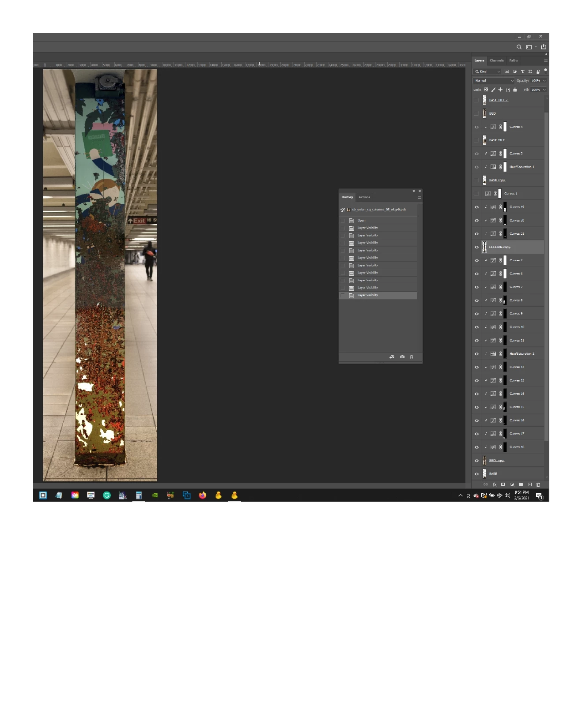The image size is (563, 728).
Task: Hide the BGD copy layer
Action: pyautogui.click(x=476, y=461)
